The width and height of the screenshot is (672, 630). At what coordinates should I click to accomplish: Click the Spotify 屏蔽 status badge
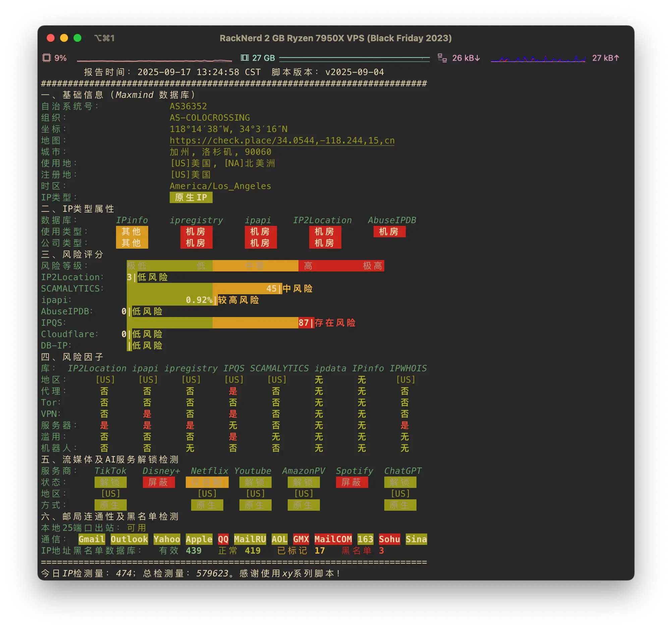coord(352,482)
